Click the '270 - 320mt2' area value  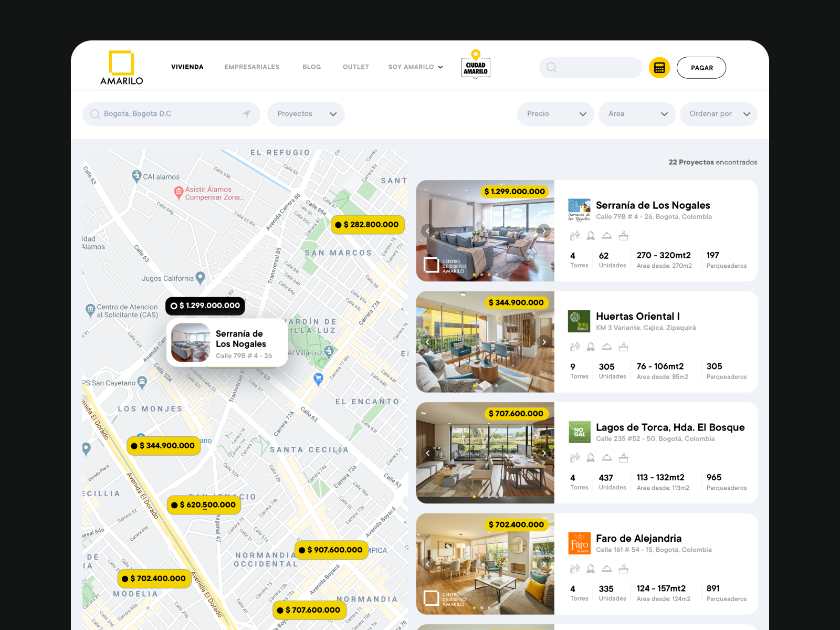pyautogui.click(x=664, y=256)
